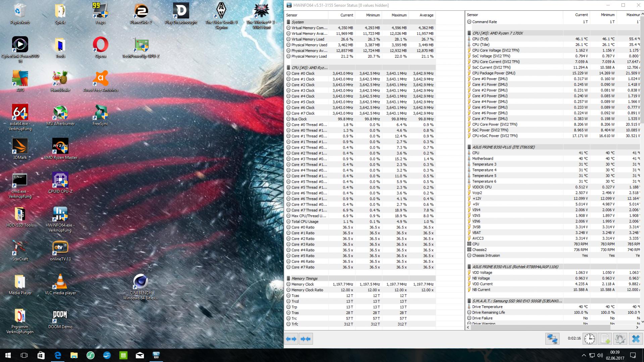The width and height of the screenshot is (644, 362).
Task: Close sensors with the blue X button
Action: tap(636, 339)
